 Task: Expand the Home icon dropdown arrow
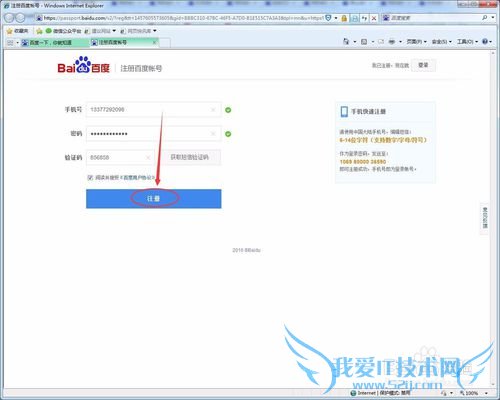(355, 42)
